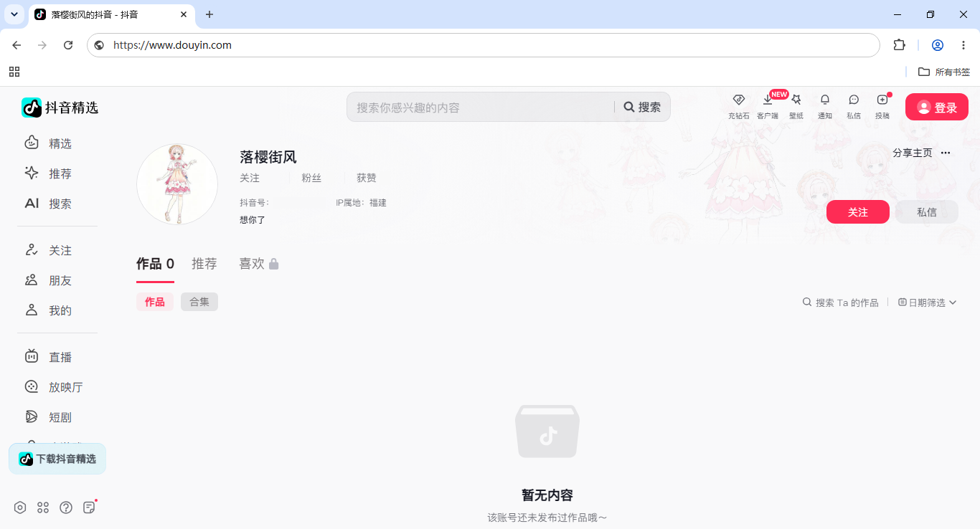Click the profile 关注 following count label
The width and height of the screenshot is (980, 529).
coord(250,178)
